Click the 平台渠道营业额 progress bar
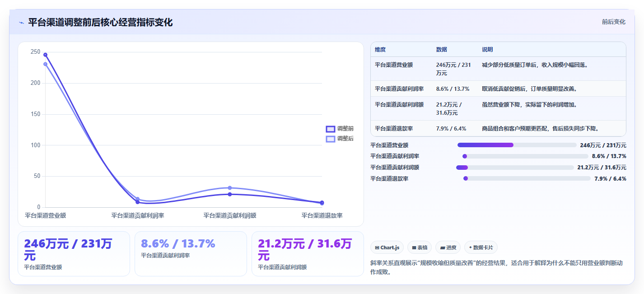Viewport: 644px width, 294px height. click(x=517, y=145)
